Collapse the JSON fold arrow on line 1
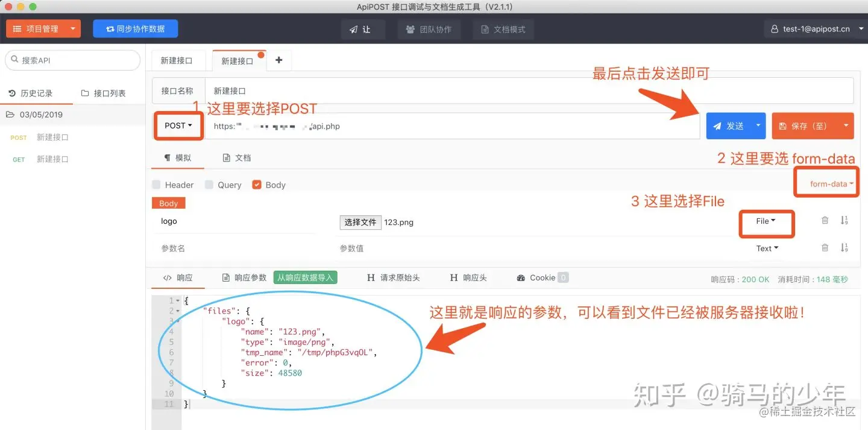The width and height of the screenshot is (868, 430). 178,301
